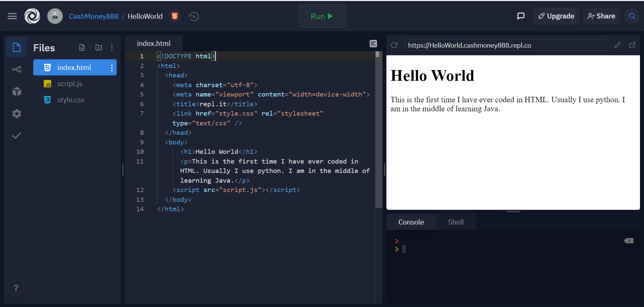Click the script src code line
The image size is (644, 307).
point(236,190)
